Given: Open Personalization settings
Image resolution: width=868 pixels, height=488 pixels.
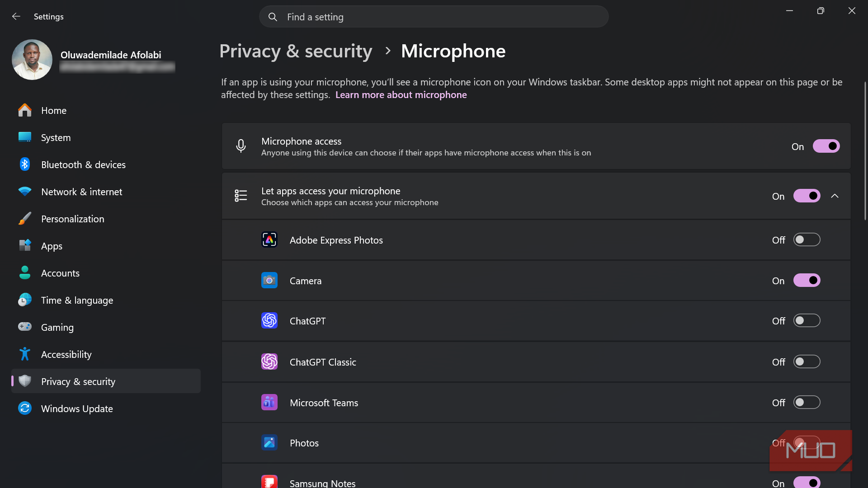Looking at the screenshot, I should [x=106, y=219].
